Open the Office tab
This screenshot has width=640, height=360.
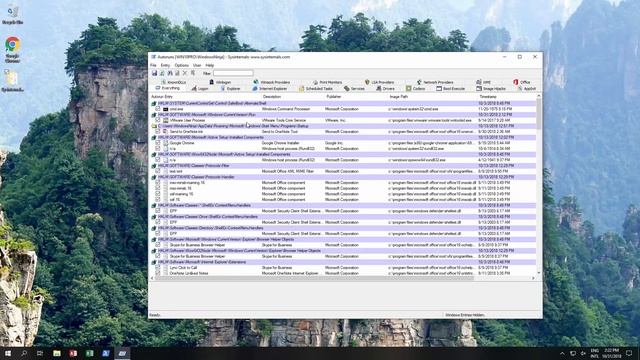[x=522, y=82]
